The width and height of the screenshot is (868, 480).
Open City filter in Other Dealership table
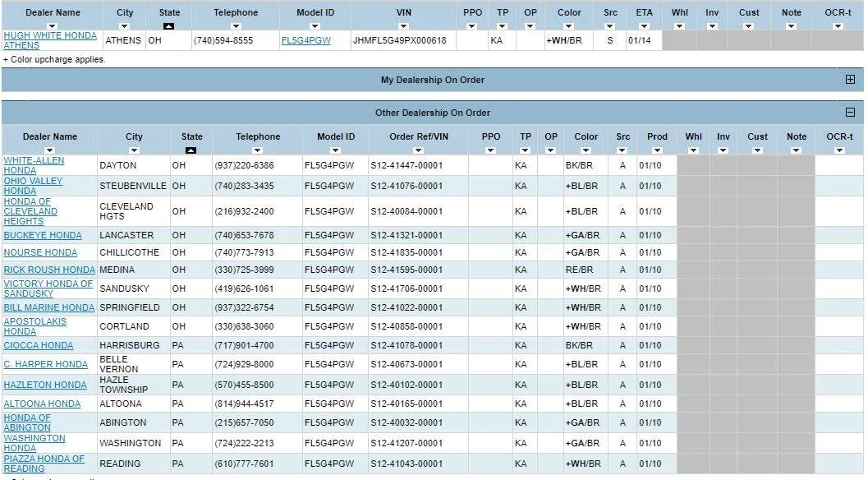pyautogui.click(x=133, y=150)
